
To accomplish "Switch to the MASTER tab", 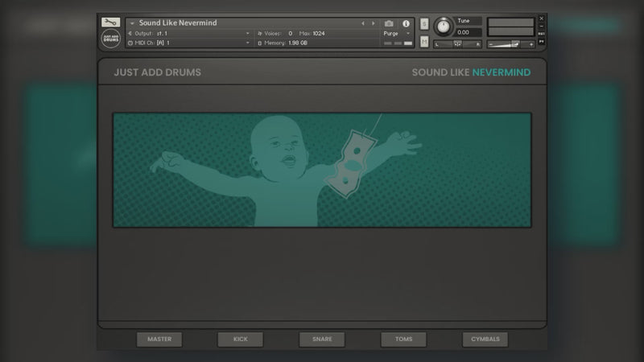I will click(159, 339).
